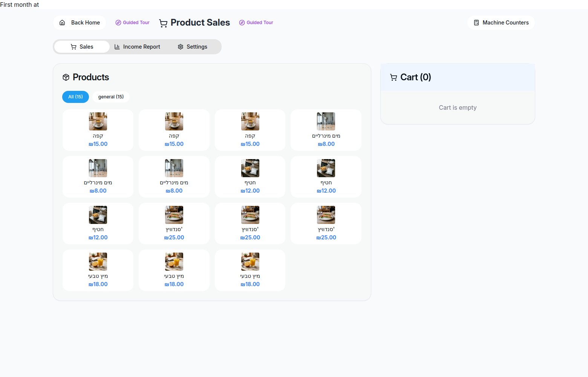Pick the leftmost מיץ טבעי juice card
Screen dimensions: 588x377
98,270
